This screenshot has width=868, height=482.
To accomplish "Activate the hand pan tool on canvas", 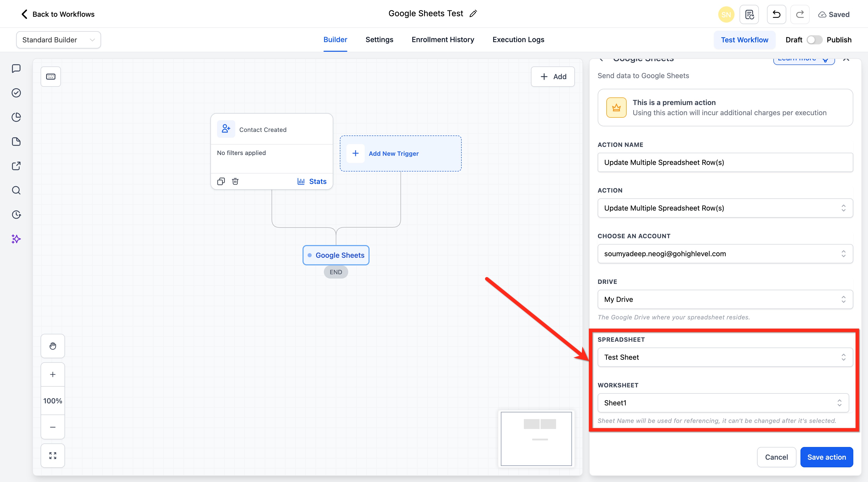I will pos(53,346).
